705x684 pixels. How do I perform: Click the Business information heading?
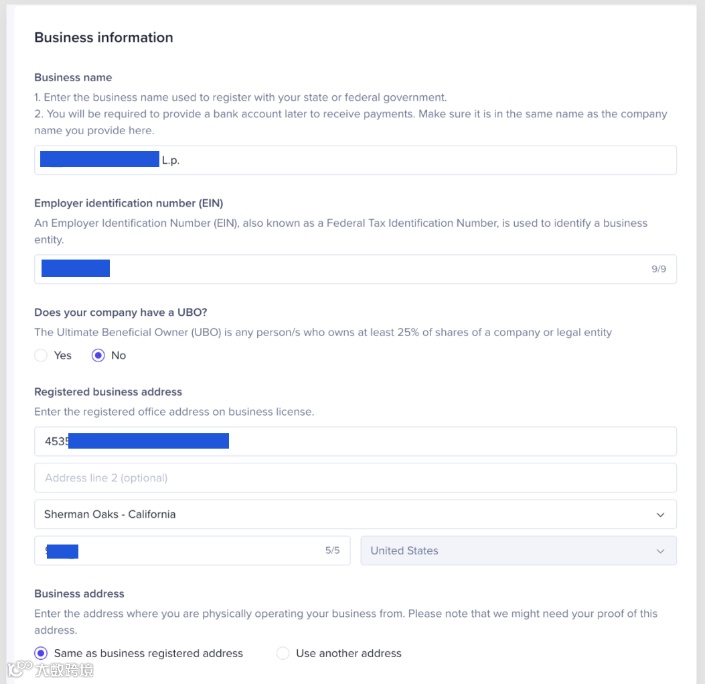tap(104, 37)
